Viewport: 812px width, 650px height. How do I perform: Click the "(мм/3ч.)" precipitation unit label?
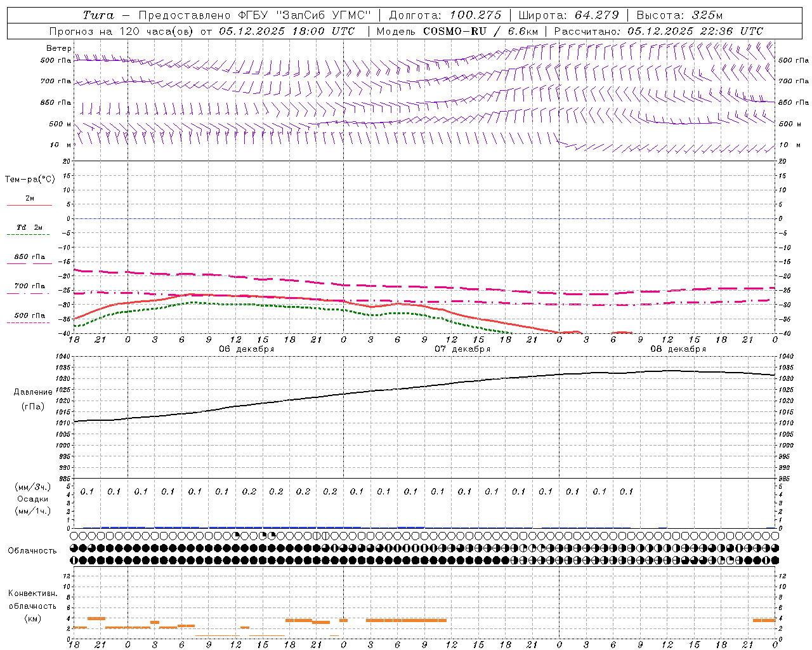pos(33,487)
